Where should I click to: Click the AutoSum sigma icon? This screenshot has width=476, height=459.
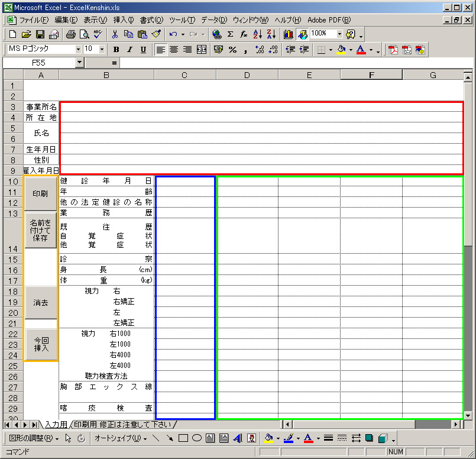pos(230,34)
